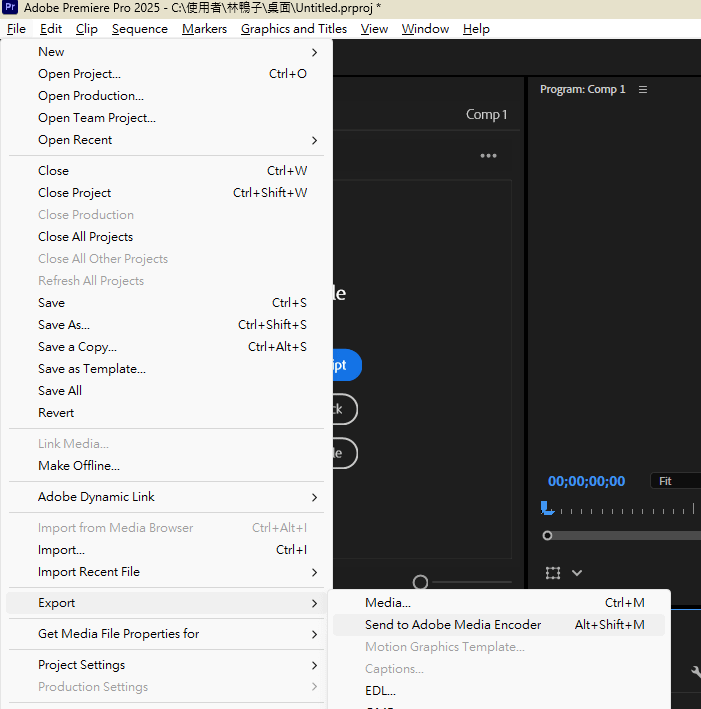Choose Send to Adobe Media Encoder
The width and height of the screenshot is (701, 709).
pos(453,625)
